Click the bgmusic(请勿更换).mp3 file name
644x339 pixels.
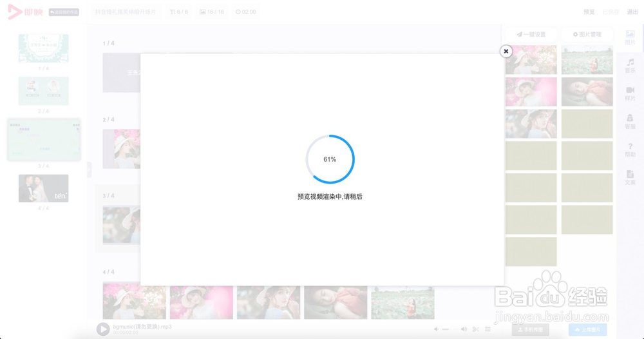point(142,327)
